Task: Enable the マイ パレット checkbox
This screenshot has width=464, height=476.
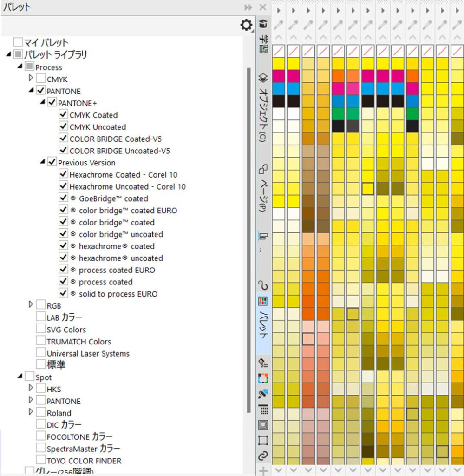Action: tap(18, 43)
